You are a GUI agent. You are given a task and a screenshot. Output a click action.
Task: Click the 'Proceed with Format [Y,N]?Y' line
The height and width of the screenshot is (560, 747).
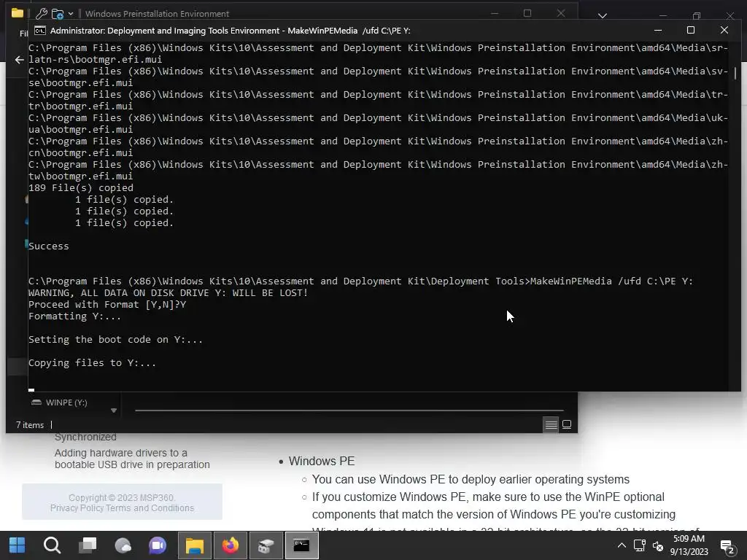107,305
